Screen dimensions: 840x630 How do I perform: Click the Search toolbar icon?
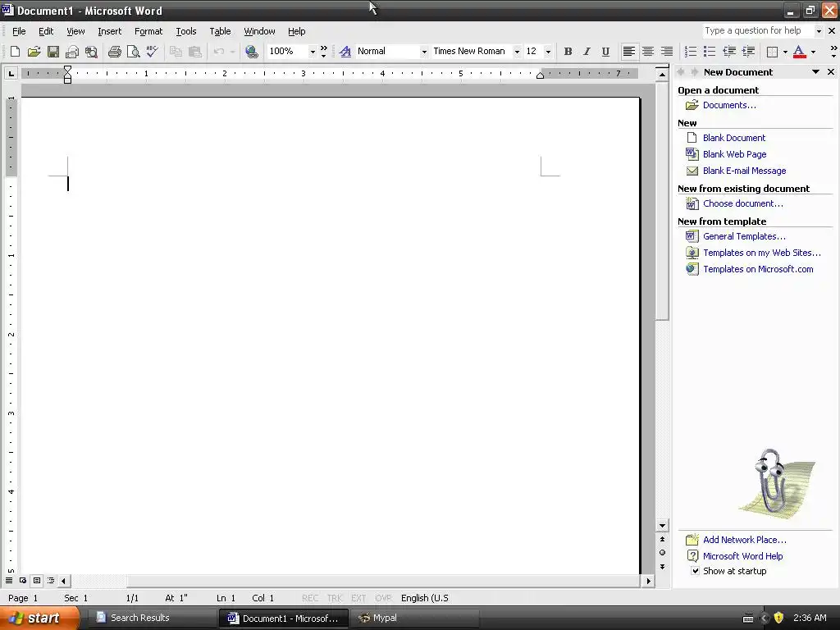pyautogui.click(x=91, y=52)
